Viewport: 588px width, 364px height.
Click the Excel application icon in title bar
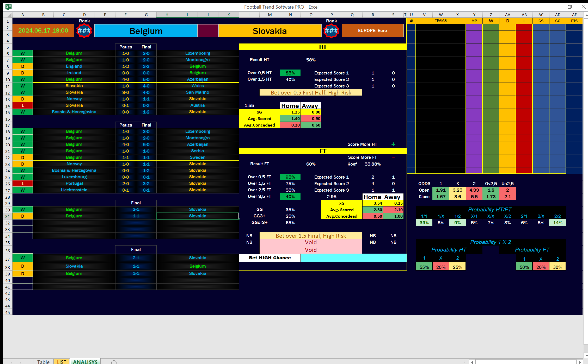point(8,7)
